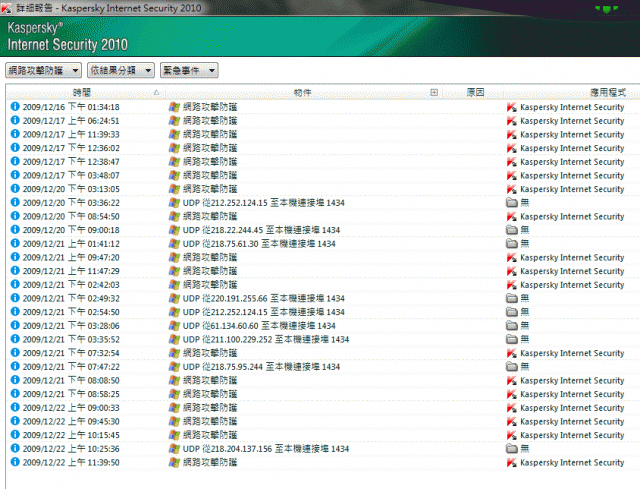Click Windows flag icon beside UDP 從218.204.137.156
The image size is (640, 489).
click(174, 449)
